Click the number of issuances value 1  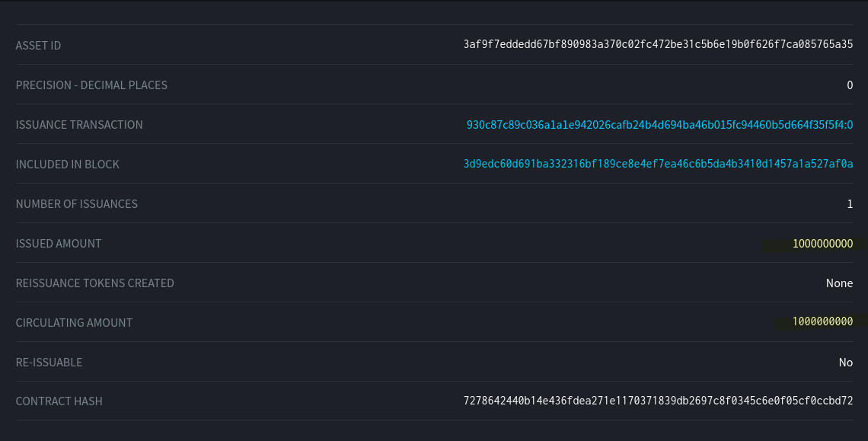point(850,204)
